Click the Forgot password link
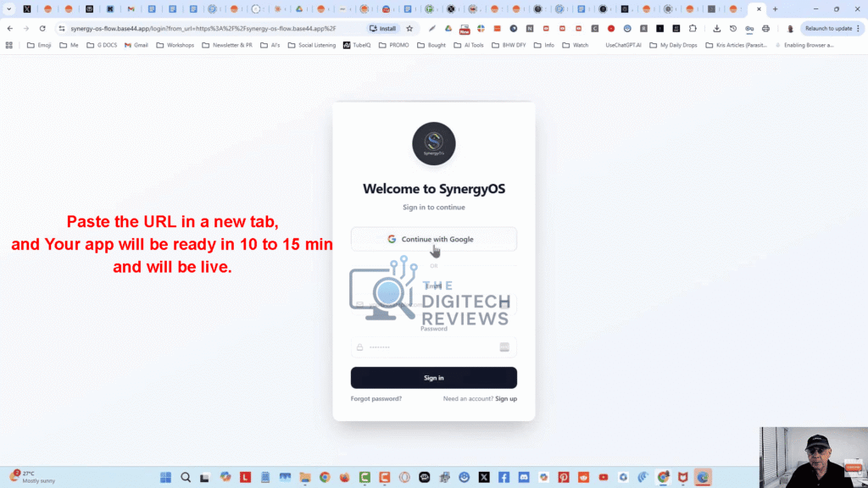This screenshot has height=488, width=868. coord(378,398)
